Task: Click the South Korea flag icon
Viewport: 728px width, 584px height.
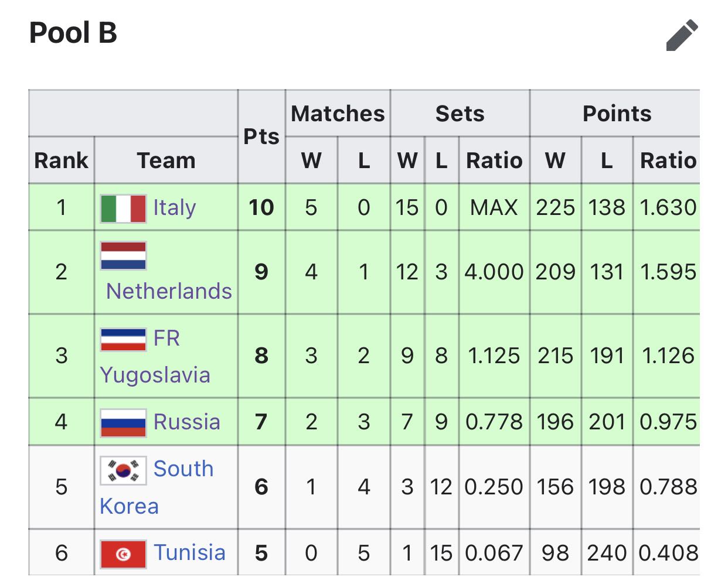Action: pos(123,470)
